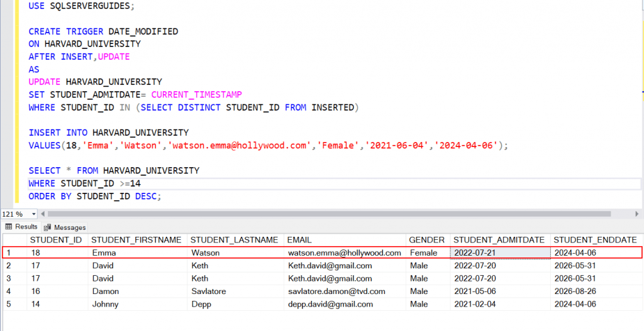644x331 pixels.
Task: Click the cell with student ID 16
Action: coord(57,291)
